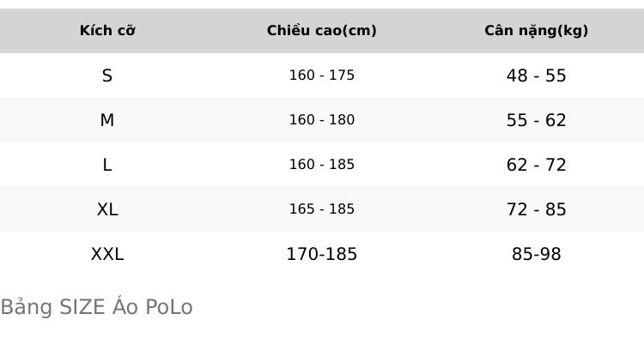Click the 85-98 weight value
The width and height of the screenshot is (644, 338).
click(536, 254)
